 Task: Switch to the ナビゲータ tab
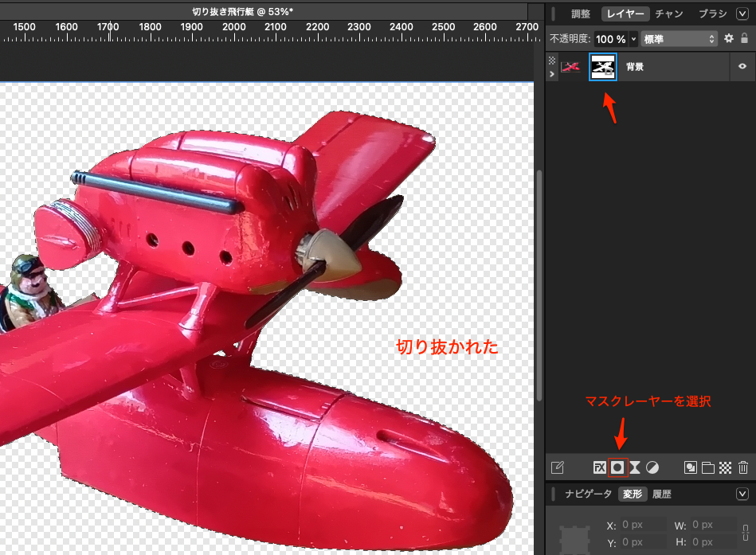(588, 494)
